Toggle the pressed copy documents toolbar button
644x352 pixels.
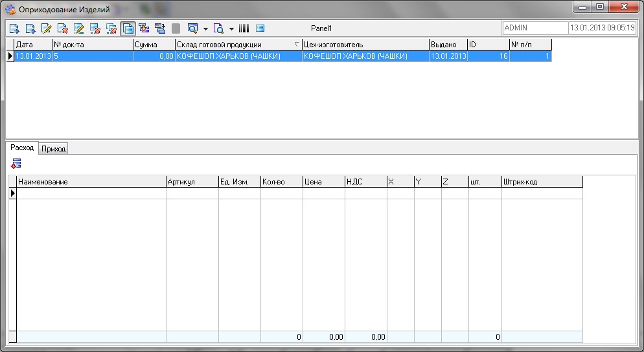[x=128, y=28]
